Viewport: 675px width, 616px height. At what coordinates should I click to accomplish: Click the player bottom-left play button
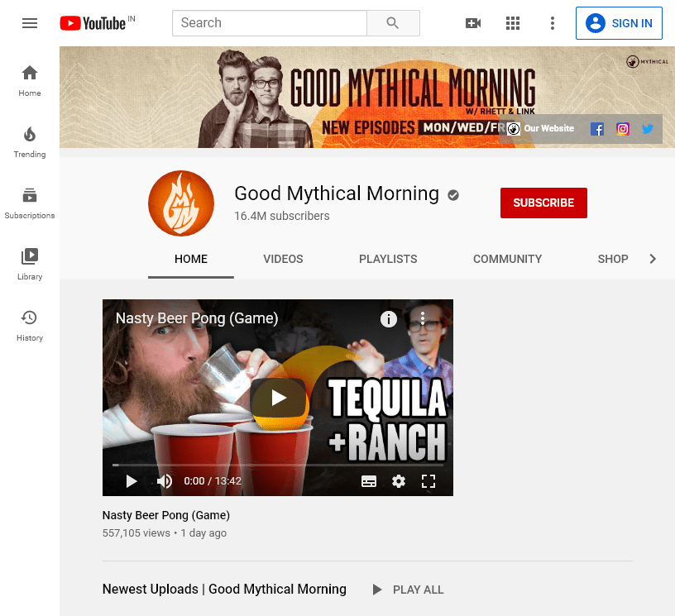pyautogui.click(x=132, y=481)
